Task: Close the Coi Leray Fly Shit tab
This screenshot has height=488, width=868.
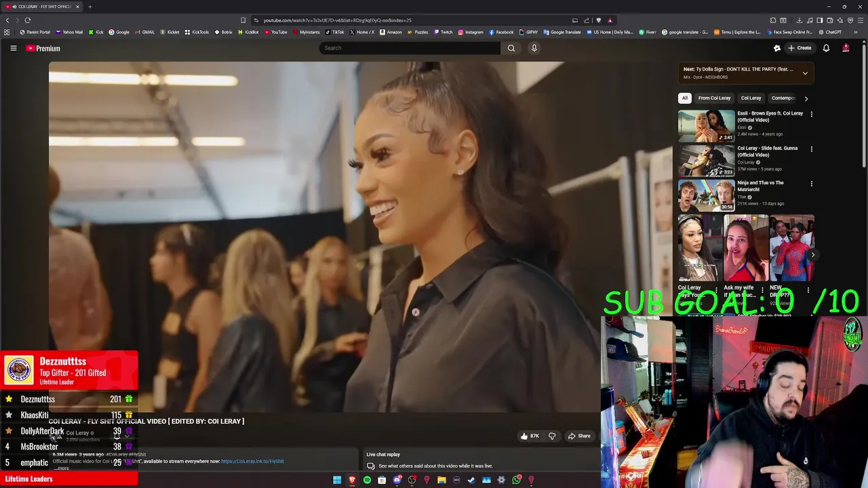Action: pos(77,7)
